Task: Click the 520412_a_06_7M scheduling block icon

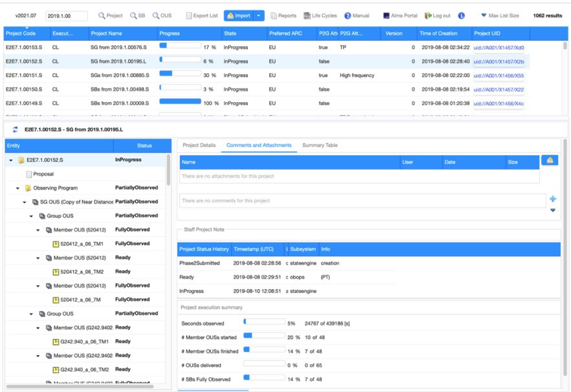Action: point(56,300)
